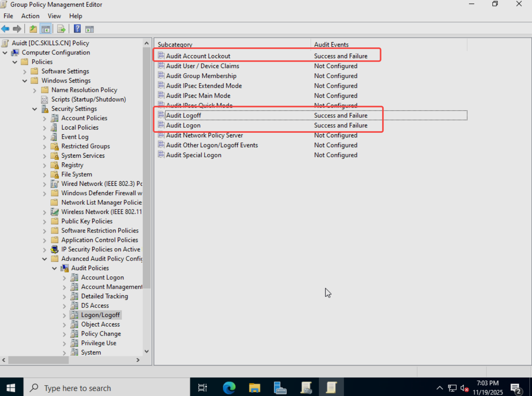
Task: Expand the Local Policies node
Action: (44, 128)
